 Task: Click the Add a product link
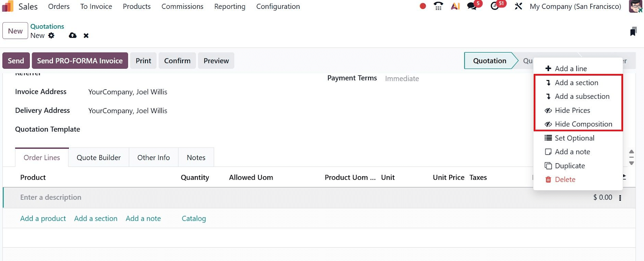tap(43, 218)
